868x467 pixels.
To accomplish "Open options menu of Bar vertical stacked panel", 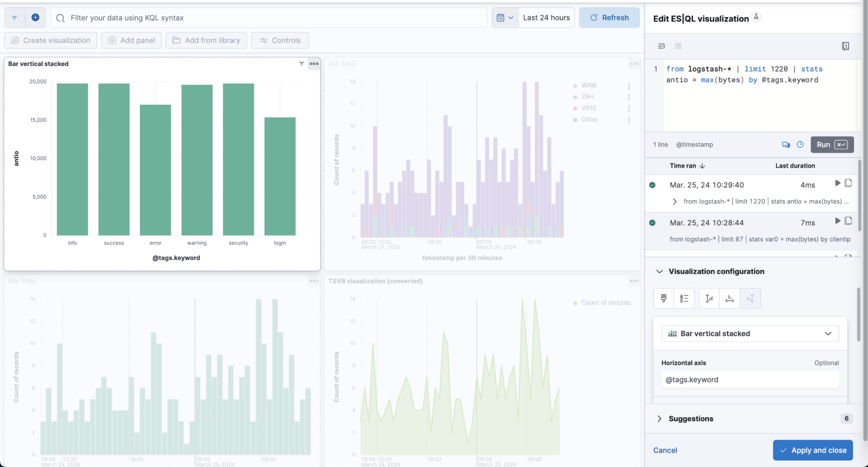I will (x=314, y=64).
